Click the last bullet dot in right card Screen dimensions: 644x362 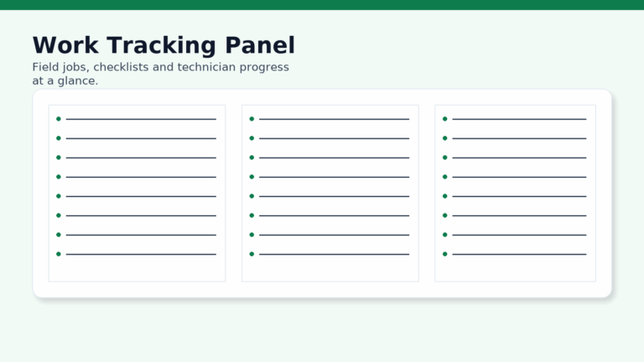point(444,254)
